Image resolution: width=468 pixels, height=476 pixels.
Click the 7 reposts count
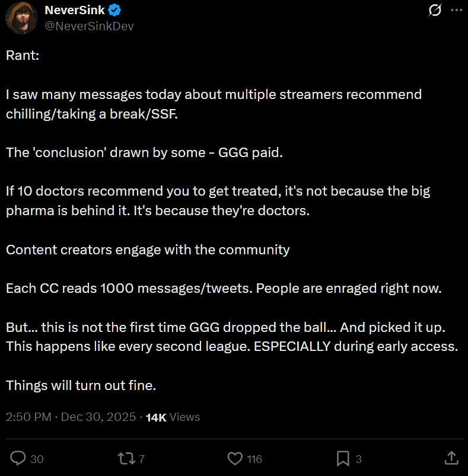(142, 459)
